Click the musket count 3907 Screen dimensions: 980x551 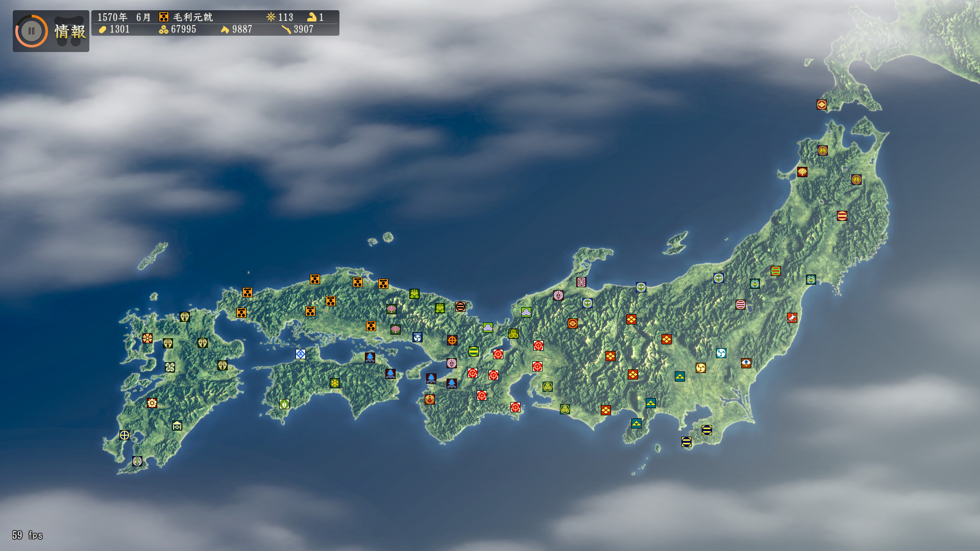[304, 30]
